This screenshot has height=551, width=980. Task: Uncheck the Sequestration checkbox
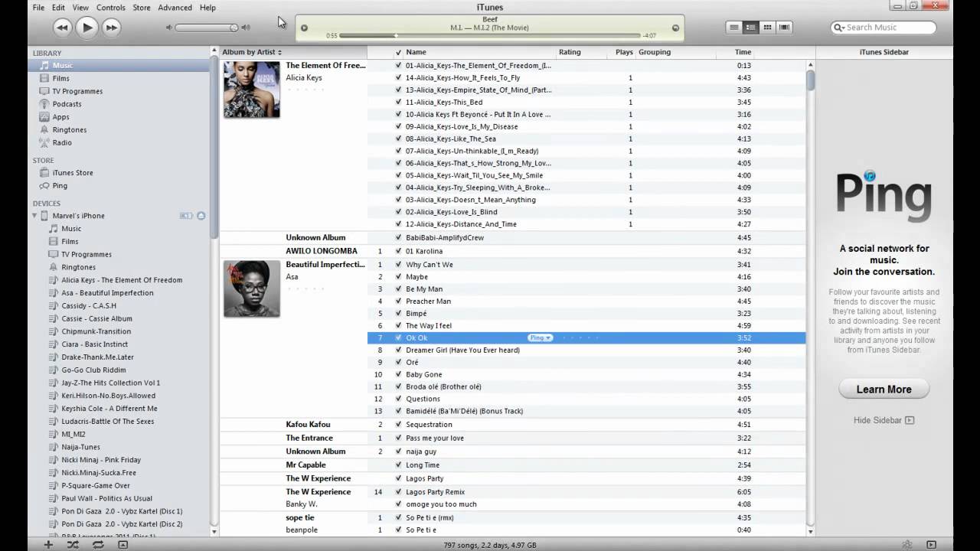click(x=398, y=425)
